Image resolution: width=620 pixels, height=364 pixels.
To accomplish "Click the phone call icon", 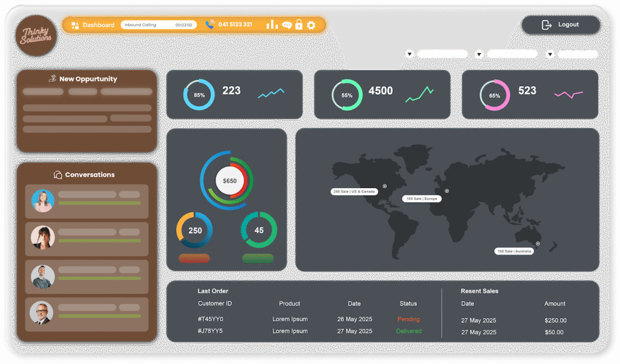I will (210, 25).
